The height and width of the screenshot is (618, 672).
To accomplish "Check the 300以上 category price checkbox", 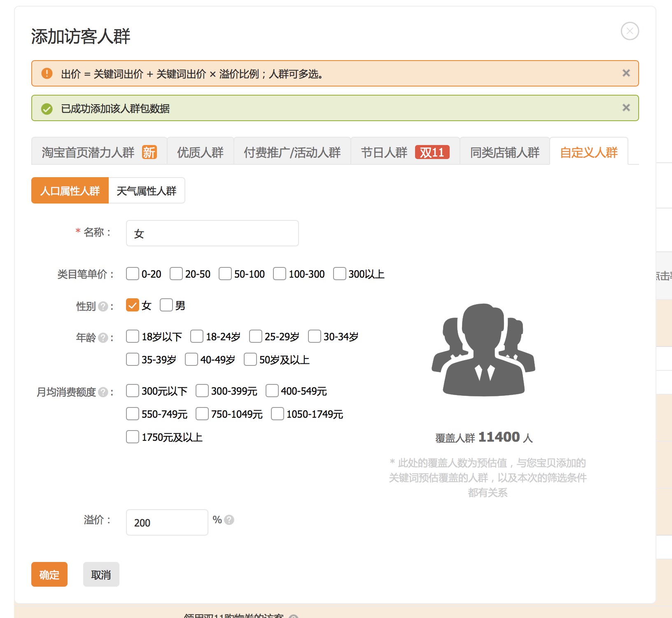I will [x=339, y=274].
